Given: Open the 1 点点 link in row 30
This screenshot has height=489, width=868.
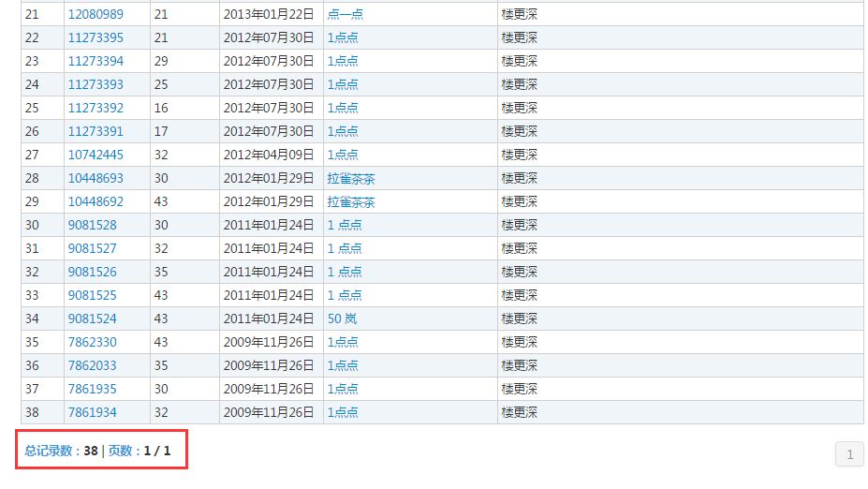Looking at the screenshot, I should coord(345,225).
